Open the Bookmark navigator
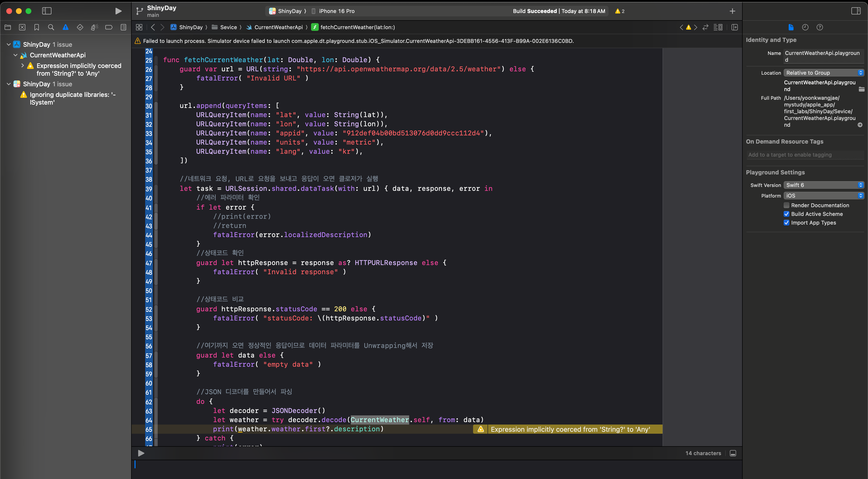Screen dimensions: 868x479 click(37, 27)
